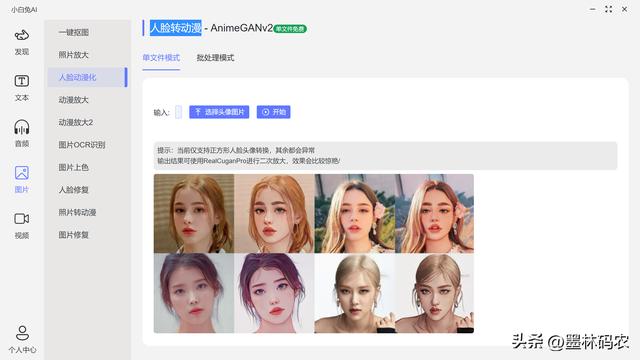Toggle fullscreen for the 小白兔AI window
This screenshot has width=640, height=360.
click(x=609, y=9)
